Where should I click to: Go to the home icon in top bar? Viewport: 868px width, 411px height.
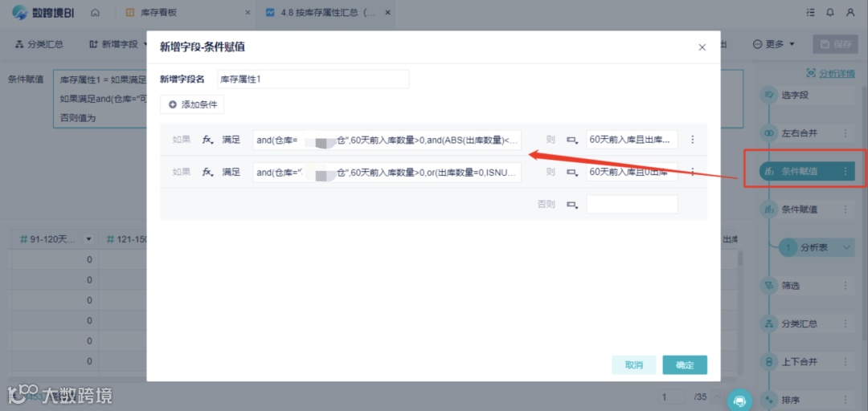[95, 13]
